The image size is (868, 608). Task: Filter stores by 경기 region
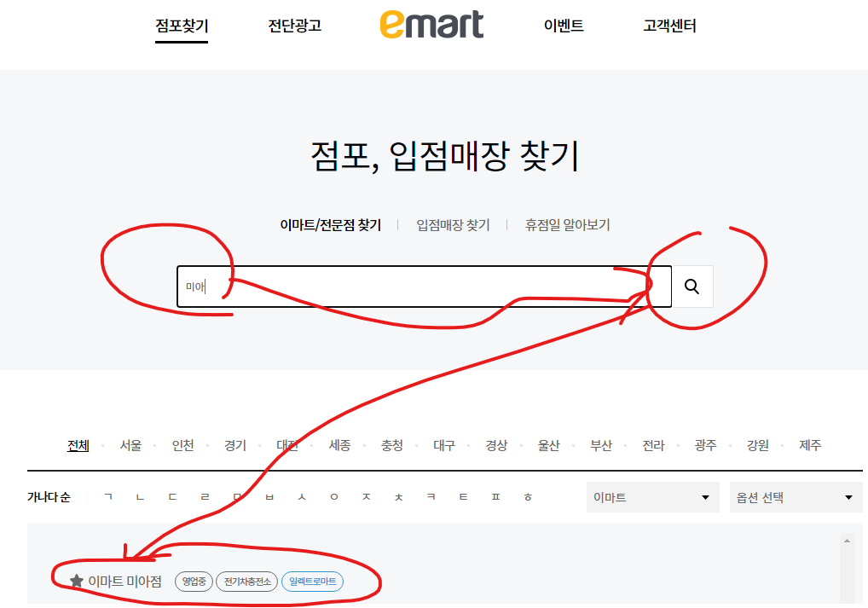pyautogui.click(x=235, y=445)
